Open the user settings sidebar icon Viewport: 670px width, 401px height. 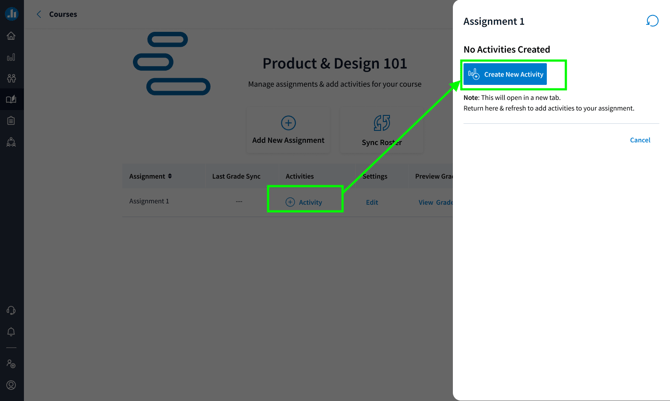(x=11, y=364)
